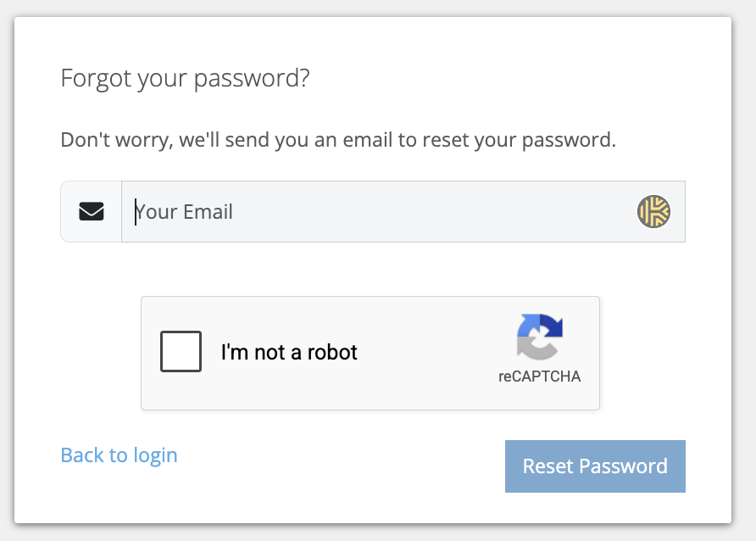Click the word "Reset" on the blue button
Screen dimensions: 756x541
point(548,466)
